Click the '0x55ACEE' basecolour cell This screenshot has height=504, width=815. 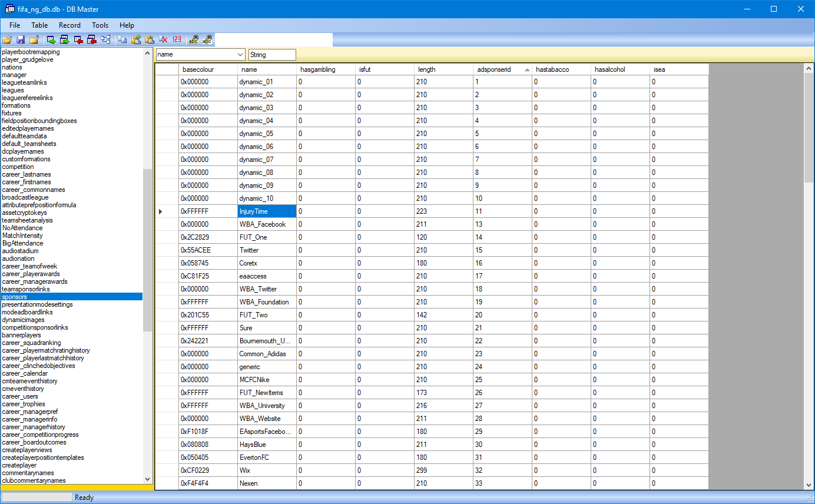point(208,250)
